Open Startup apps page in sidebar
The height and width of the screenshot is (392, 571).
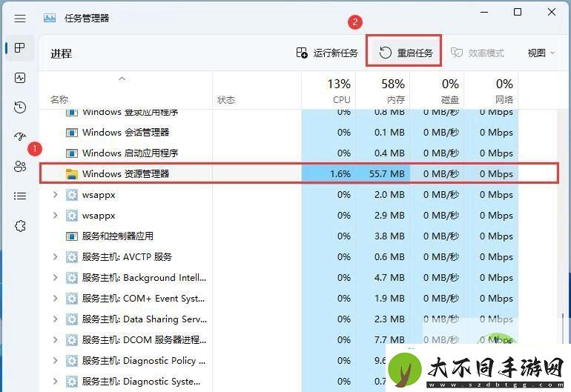[x=20, y=136]
